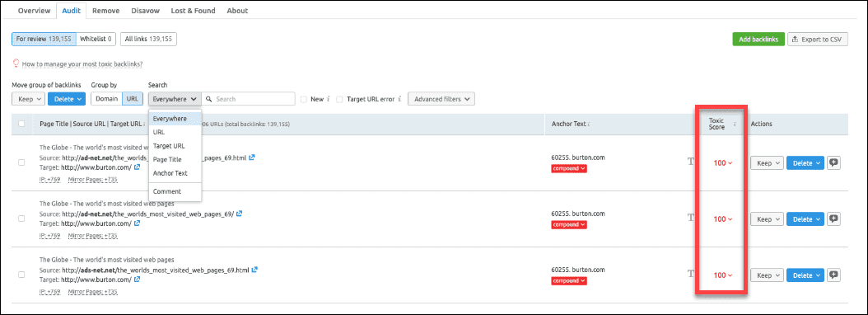Viewport: 868px width, 315px height.
Task: Group backlinks by Domain
Action: [x=106, y=99]
